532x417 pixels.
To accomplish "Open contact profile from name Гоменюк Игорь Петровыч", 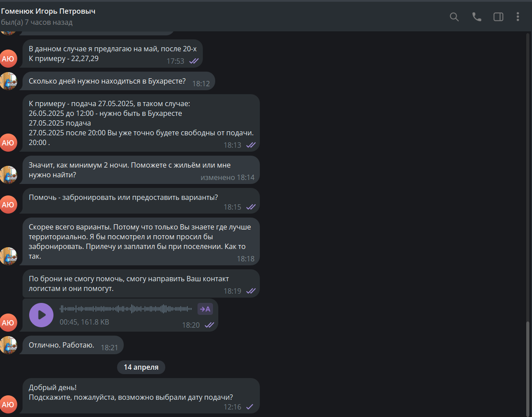I will click(x=48, y=11).
